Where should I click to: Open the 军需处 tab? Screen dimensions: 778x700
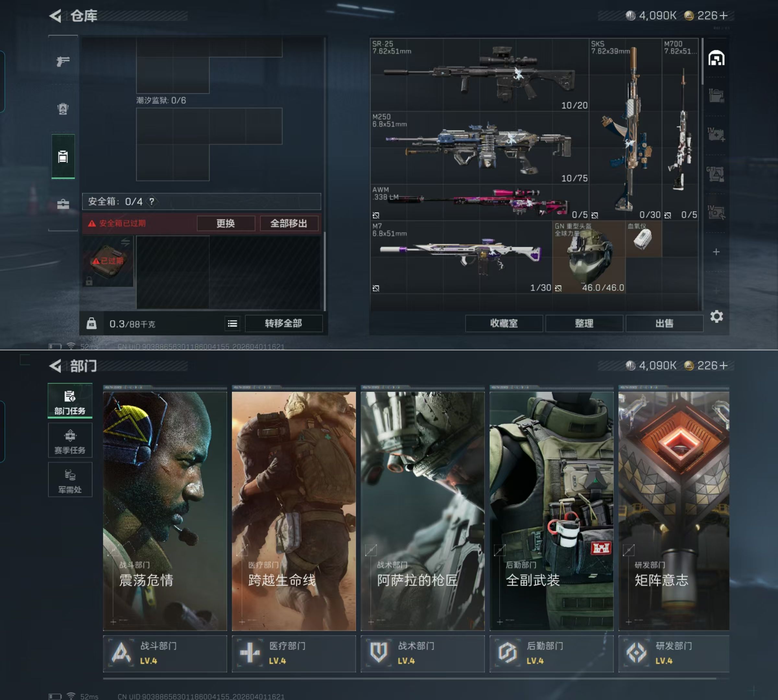(70, 480)
